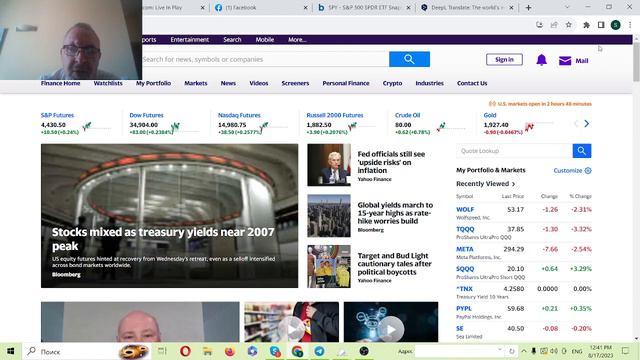This screenshot has width=640, height=360.
Task: Focus the news, symbols or companies search field
Action: pyautogui.click(x=265, y=59)
